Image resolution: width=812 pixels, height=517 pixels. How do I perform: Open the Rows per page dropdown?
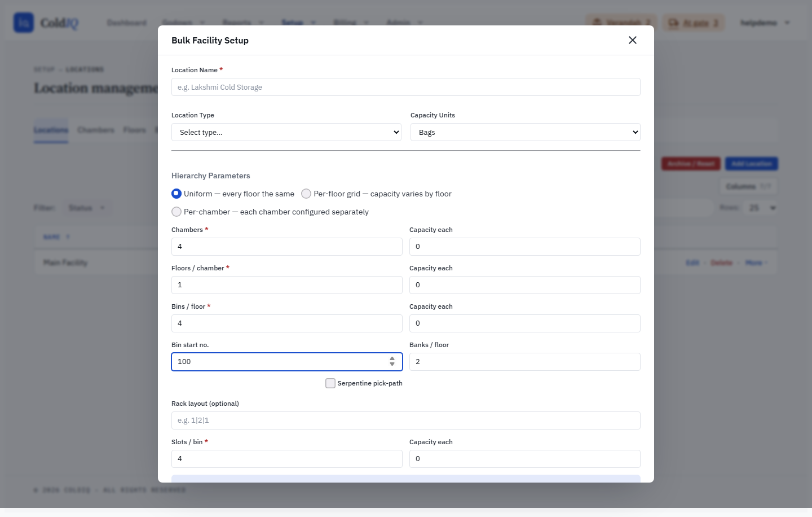tap(761, 208)
